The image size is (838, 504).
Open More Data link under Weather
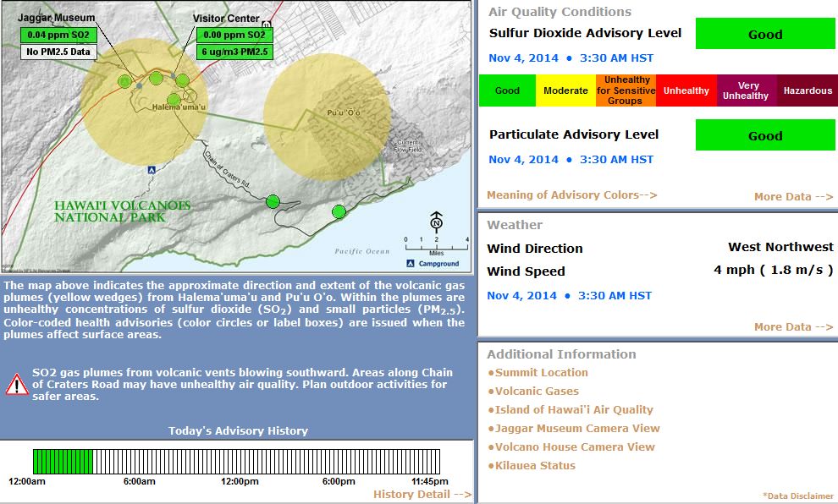pyautogui.click(x=794, y=326)
